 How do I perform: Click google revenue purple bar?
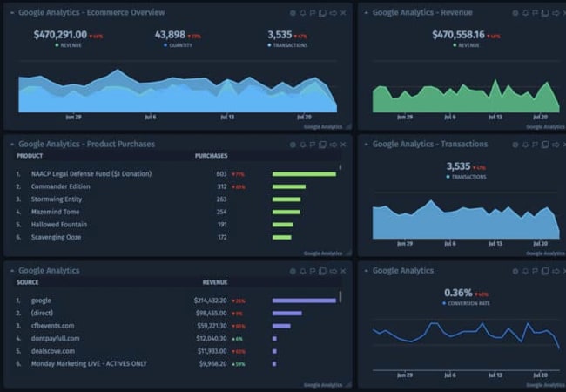(304, 301)
